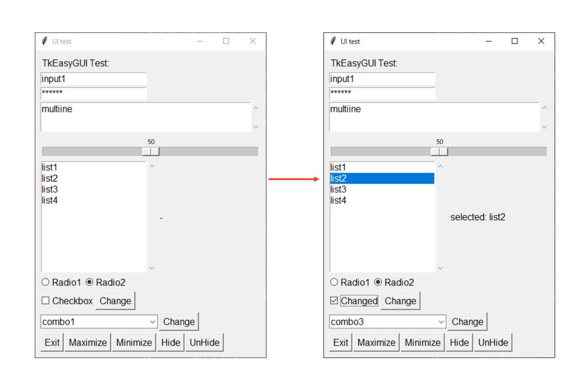Select list2 in the left window list
This screenshot has height=392, width=585.
[x=94, y=178]
